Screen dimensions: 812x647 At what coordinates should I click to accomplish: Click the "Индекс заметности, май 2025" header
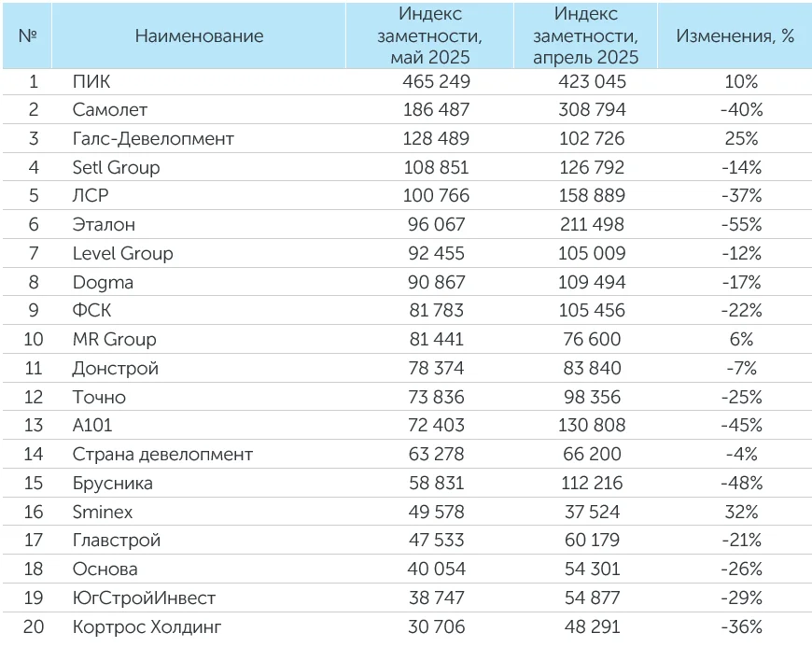coord(430,36)
